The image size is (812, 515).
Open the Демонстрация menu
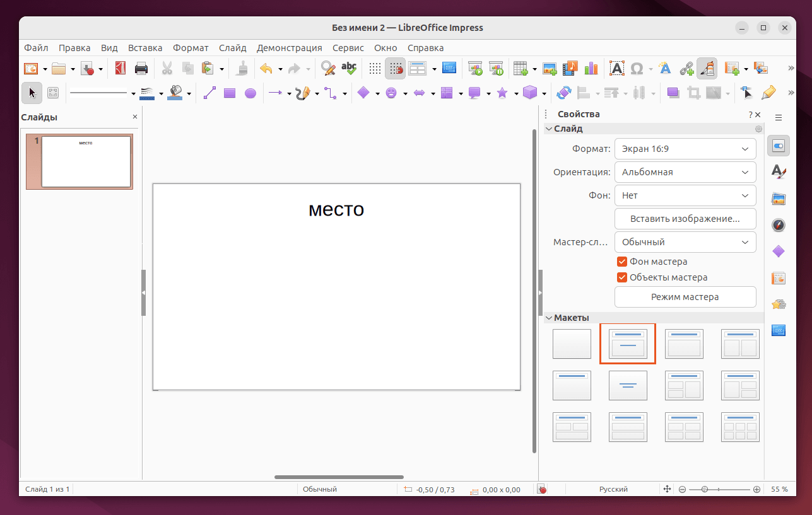click(289, 48)
